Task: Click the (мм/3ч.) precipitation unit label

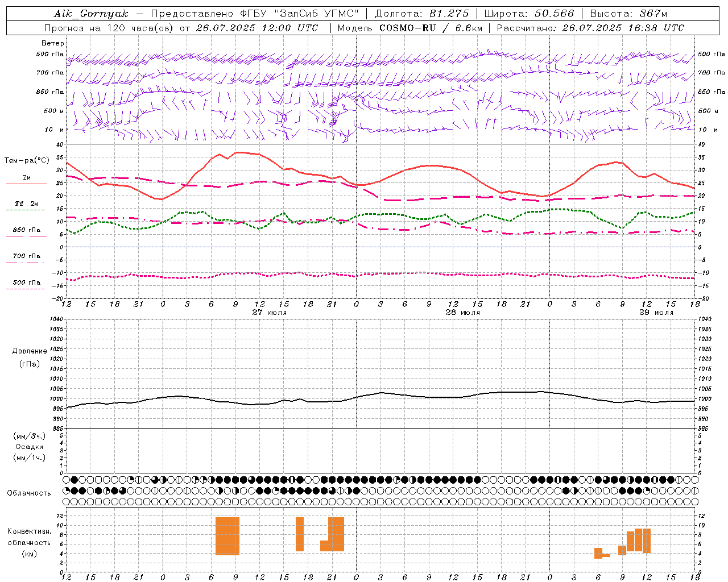Action: tap(30, 436)
